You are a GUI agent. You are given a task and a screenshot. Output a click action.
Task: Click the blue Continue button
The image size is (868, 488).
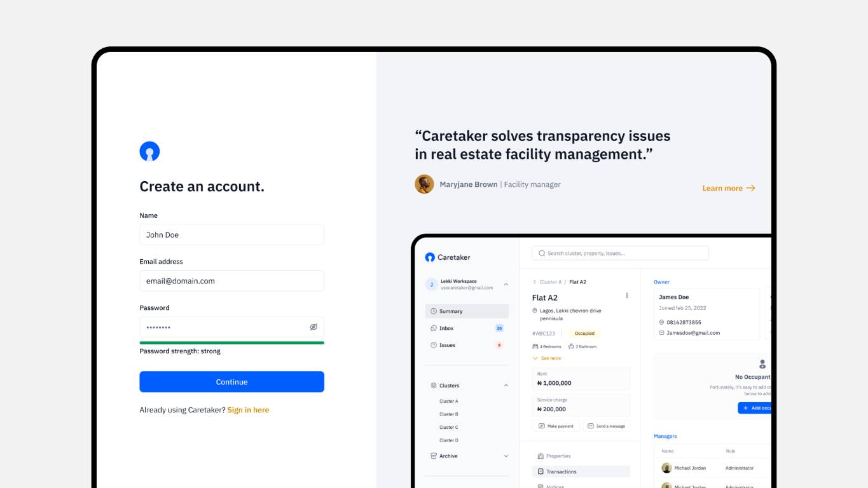pos(232,382)
